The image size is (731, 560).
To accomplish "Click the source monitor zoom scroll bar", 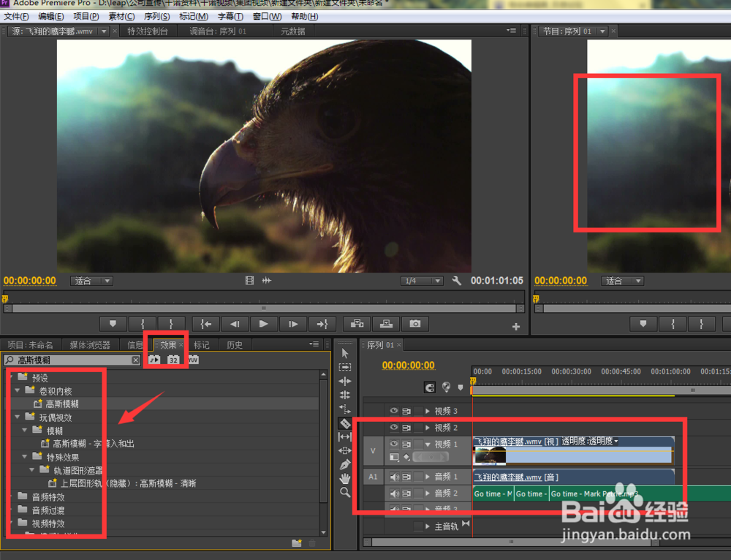I will (x=264, y=309).
